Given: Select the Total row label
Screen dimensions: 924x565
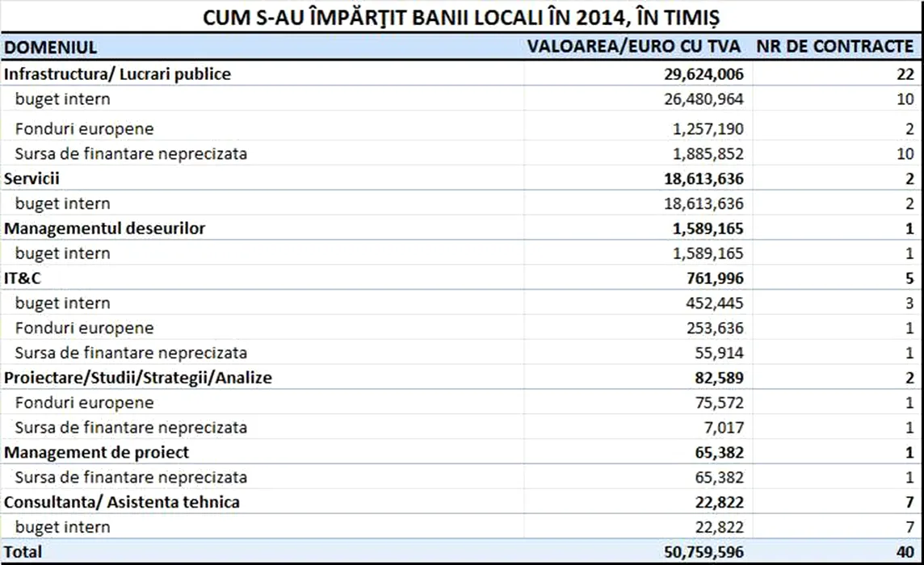Looking at the screenshot, I should click(23, 553).
